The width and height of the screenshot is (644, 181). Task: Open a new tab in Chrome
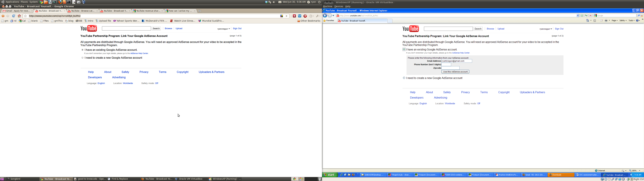200,11
